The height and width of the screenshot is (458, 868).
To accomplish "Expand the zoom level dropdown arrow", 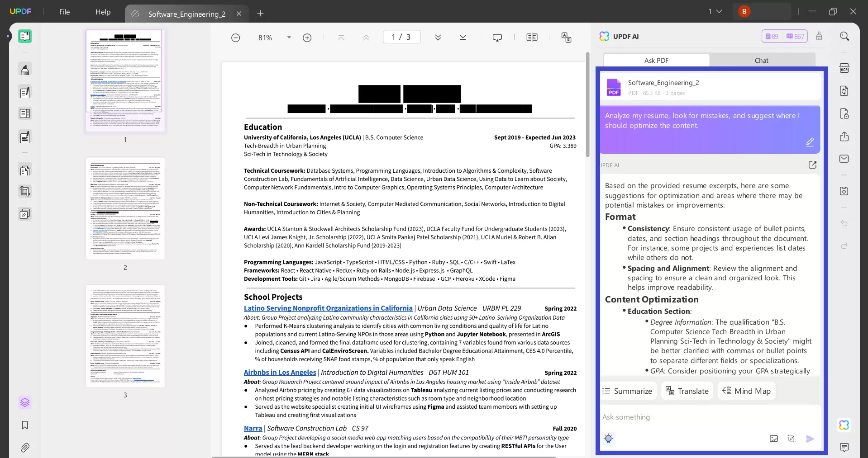I will pyautogui.click(x=289, y=38).
